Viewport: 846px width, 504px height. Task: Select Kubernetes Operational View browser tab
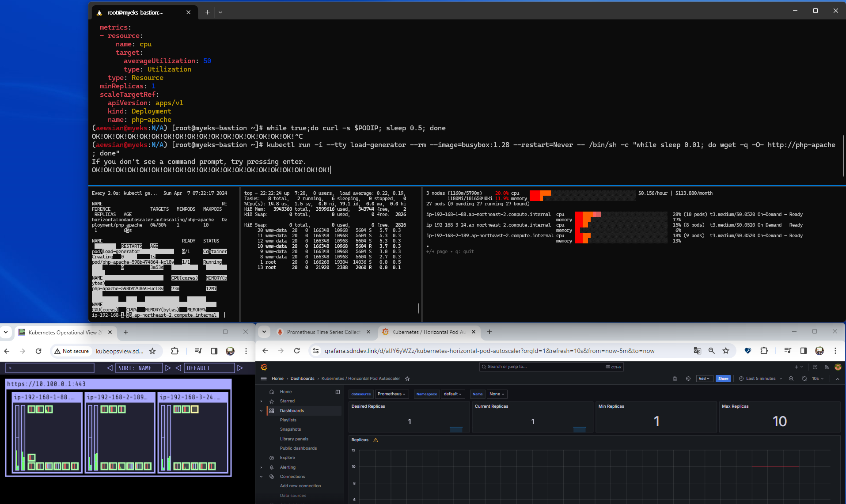(x=65, y=332)
